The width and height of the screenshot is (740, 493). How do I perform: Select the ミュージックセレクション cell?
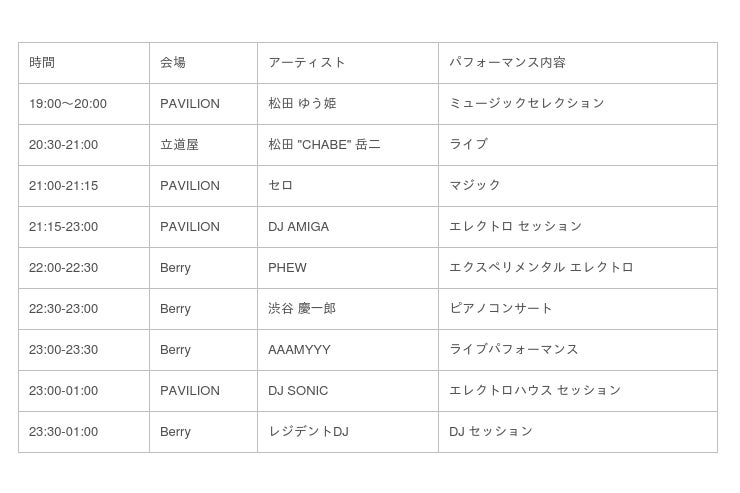pos(527,104)
